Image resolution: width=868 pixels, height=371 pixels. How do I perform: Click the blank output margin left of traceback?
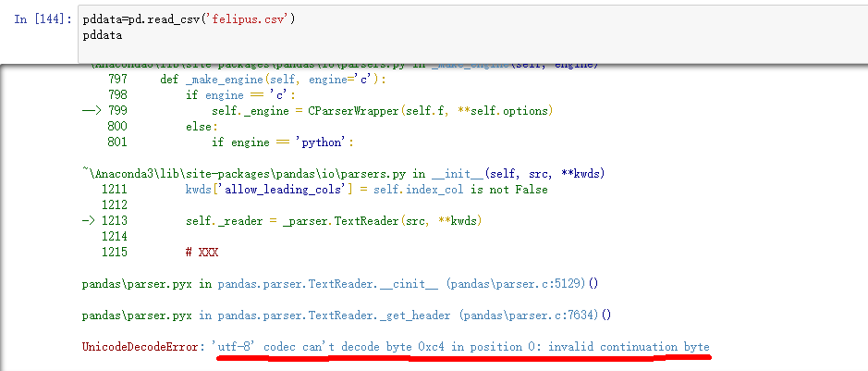point(37,204)
